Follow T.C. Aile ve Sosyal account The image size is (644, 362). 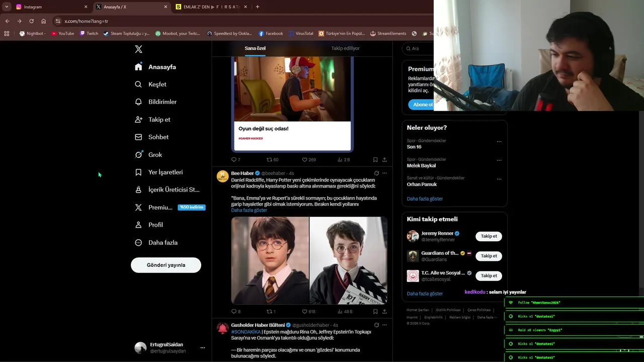489,276
